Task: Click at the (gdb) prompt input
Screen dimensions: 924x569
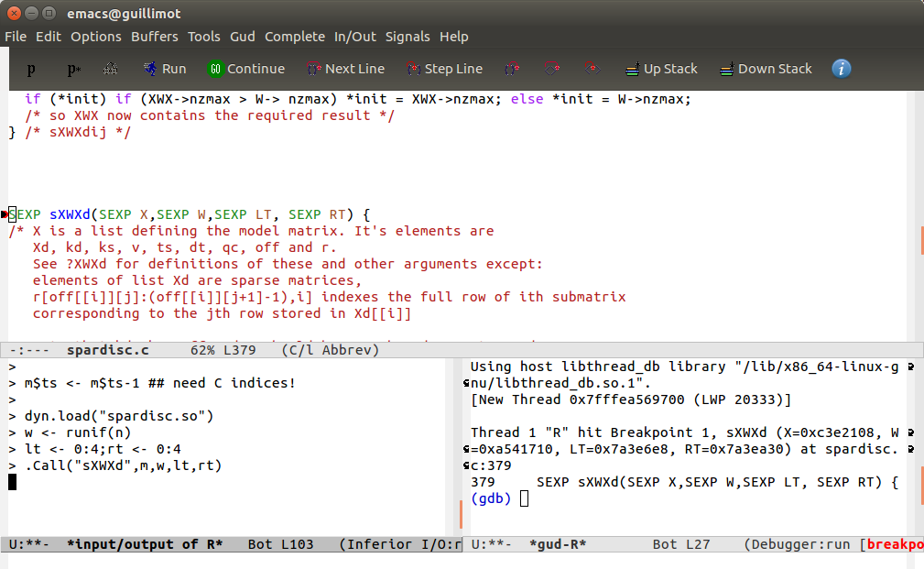Action: coord(524,498)
